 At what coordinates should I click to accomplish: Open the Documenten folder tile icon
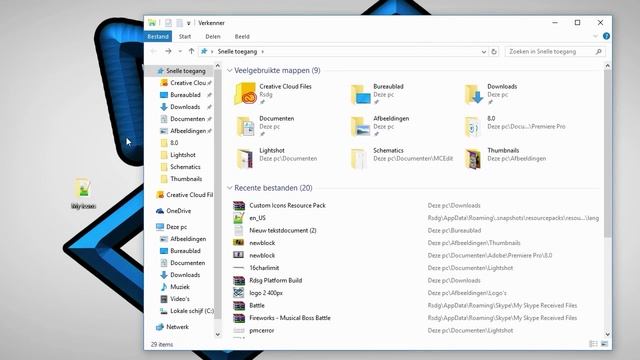246,126
